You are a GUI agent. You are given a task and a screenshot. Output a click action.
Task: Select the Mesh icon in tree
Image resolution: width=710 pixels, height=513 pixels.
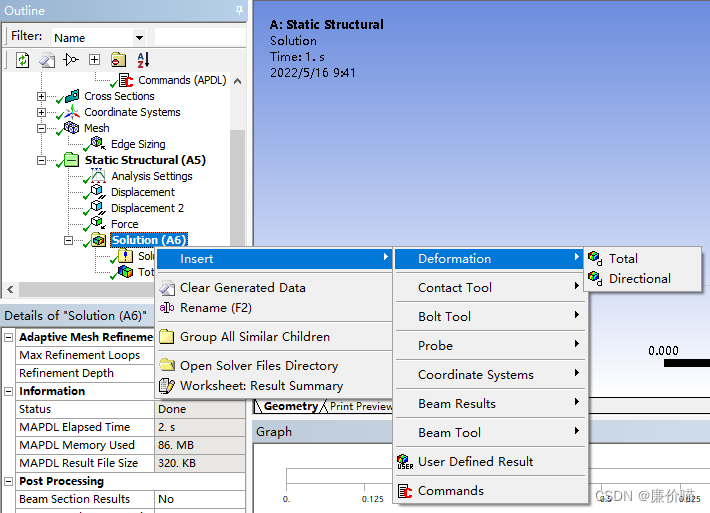tap(71, 128)
